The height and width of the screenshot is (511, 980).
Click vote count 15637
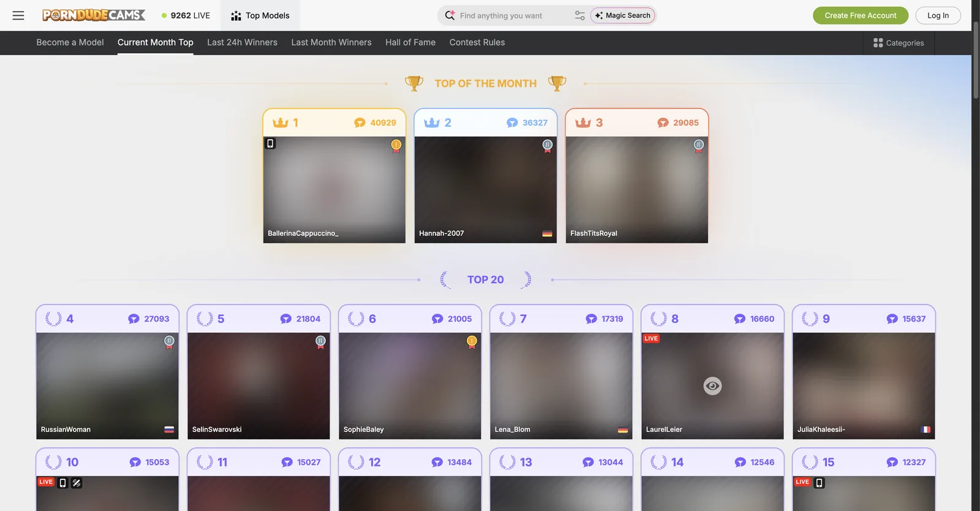tap(914, 319)
